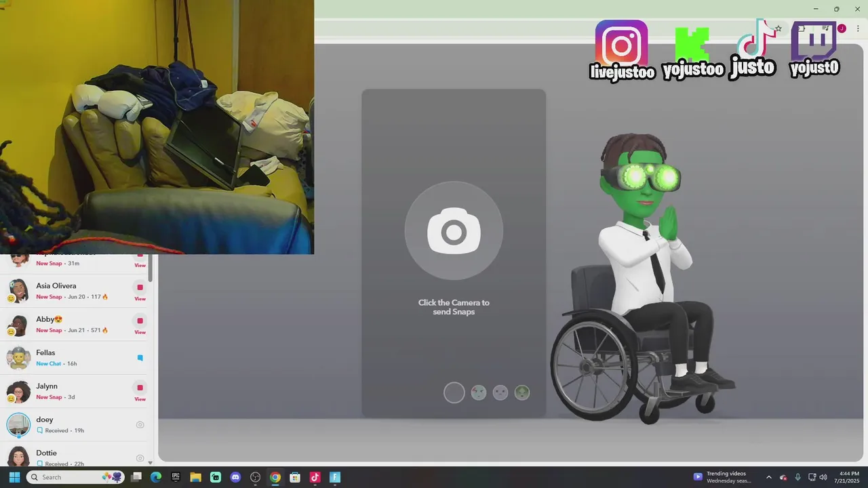
Task: View the new Snap from Asia Olivera
Action: coord(140,292)
